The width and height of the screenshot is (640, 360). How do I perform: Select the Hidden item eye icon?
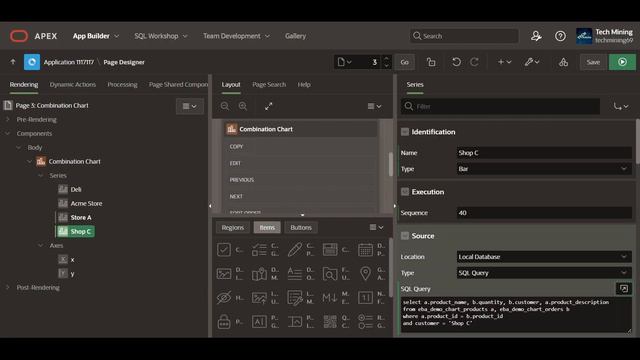click(224, 298)
